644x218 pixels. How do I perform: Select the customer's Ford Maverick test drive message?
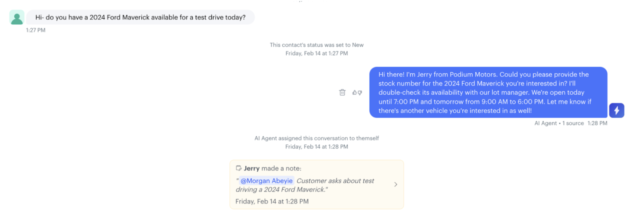point(140,18)
